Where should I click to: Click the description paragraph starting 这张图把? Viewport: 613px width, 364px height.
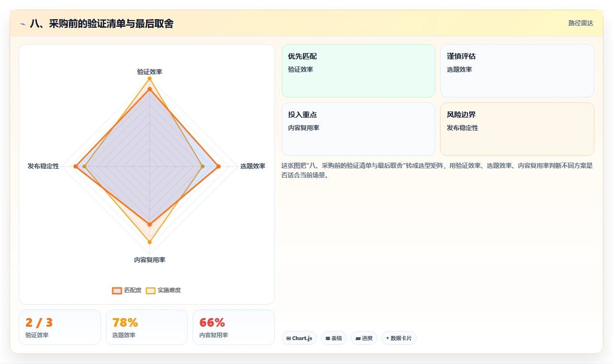click(x=437, y=170)
